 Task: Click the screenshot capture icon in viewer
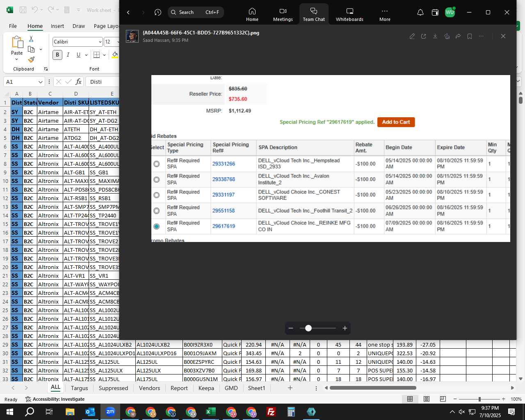coord(447,36)
